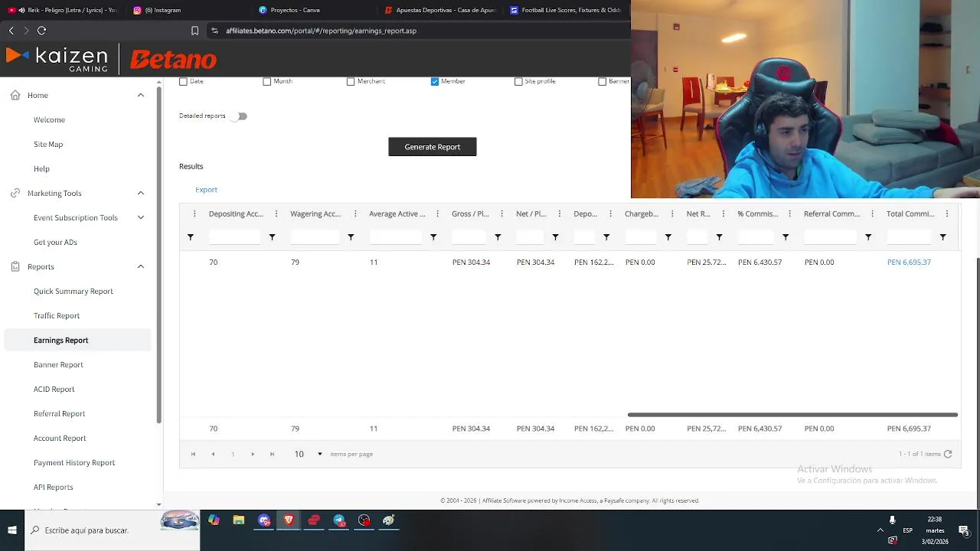980x551 pixels.
Task: Open Get your ADs page
Action: tap(55, 242)
